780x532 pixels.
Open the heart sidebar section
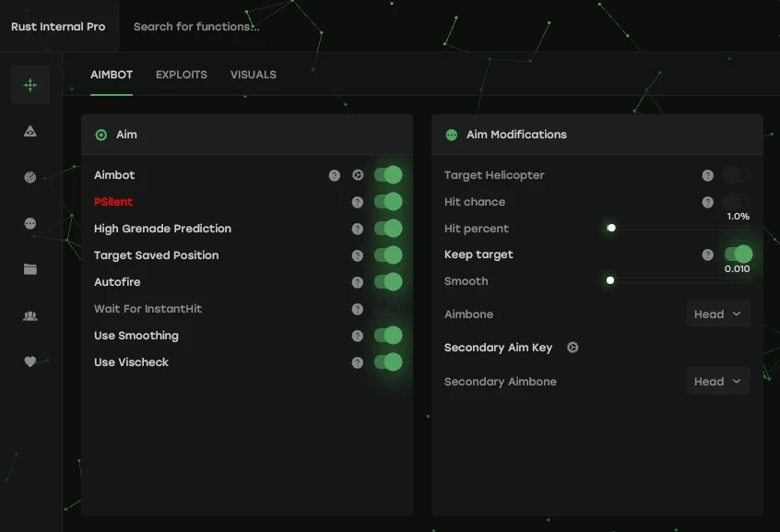pos(30,361)
